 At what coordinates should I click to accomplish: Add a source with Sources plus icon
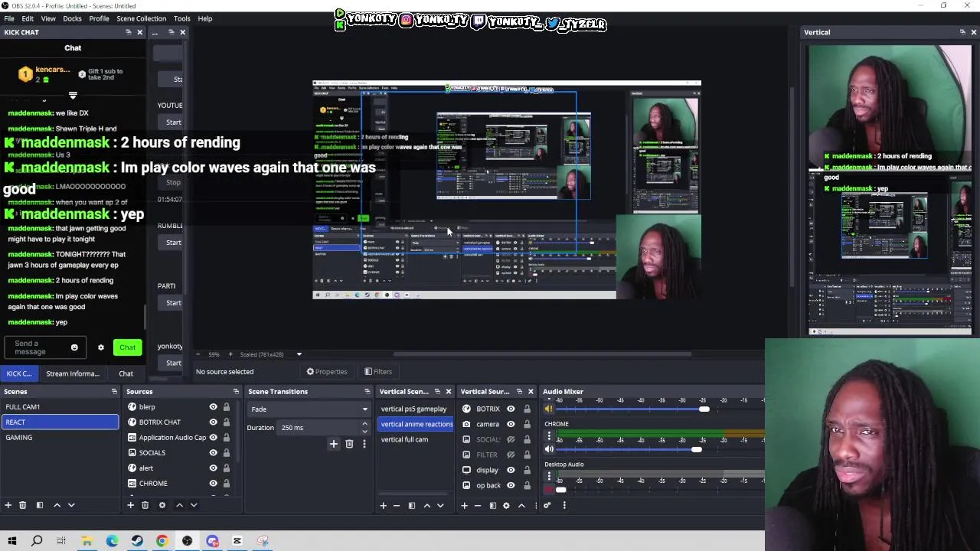point(130,505)
